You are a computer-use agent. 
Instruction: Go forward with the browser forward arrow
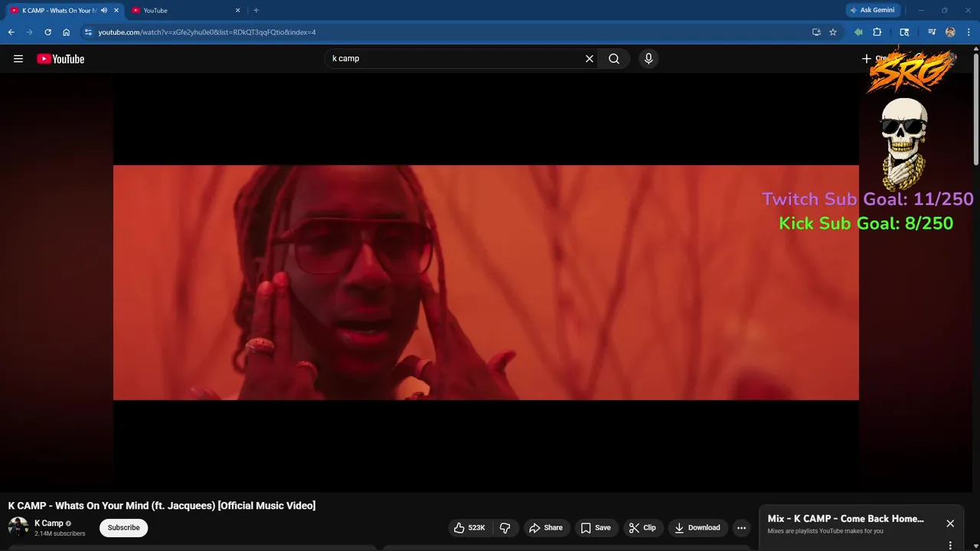click(x=30, y=32)
